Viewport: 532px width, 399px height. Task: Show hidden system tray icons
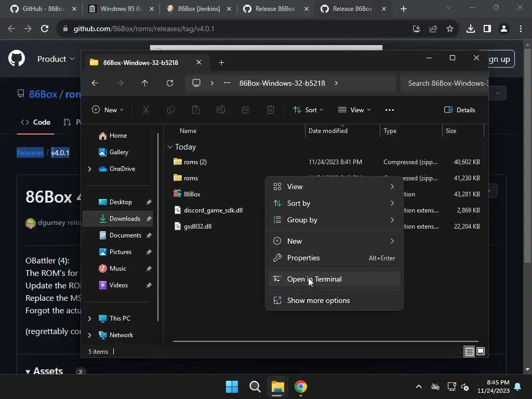(419, 387)
